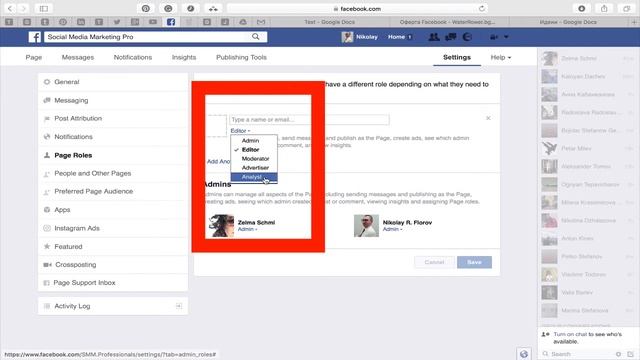Expand the Help dropdown
This screenshot has width=640, height=360.
point(500,58)
